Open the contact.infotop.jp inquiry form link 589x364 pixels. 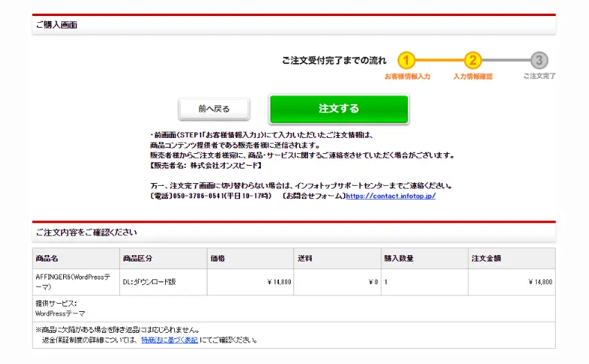[391, 196]
